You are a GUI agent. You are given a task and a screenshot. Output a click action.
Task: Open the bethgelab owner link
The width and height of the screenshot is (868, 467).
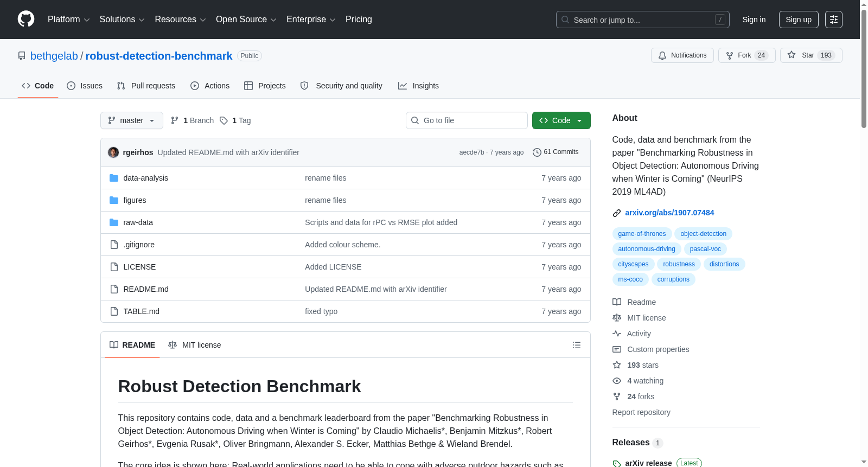pos(54,56)
